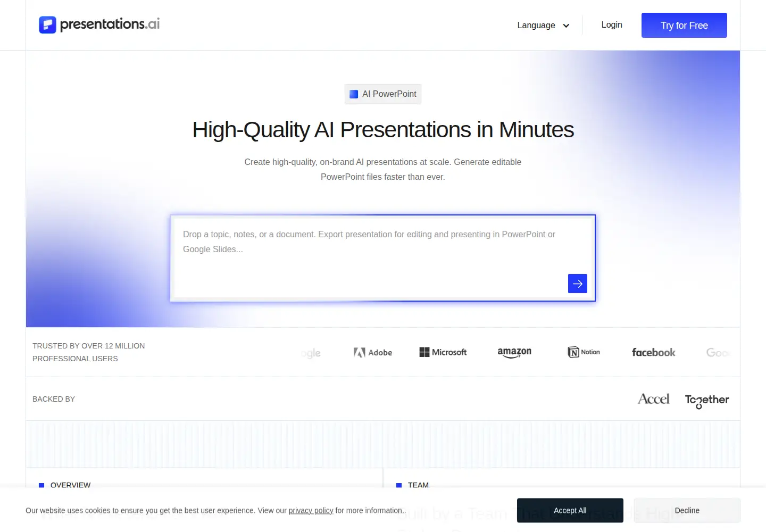Open the Language dropdown
Image resolution: width=766 pixels, height=532 pixels.
pos(543,25)
